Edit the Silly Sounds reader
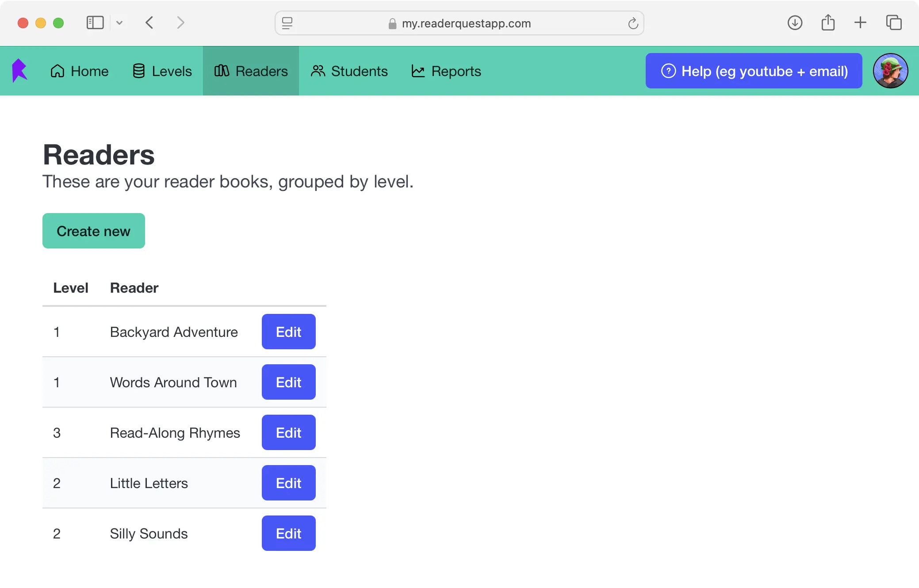 coord(288,533)
